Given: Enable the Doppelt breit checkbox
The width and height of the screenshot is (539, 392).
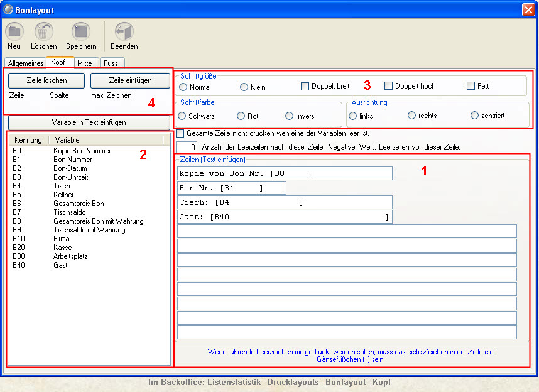Looking at the screenshot, I should coord(305,87).
